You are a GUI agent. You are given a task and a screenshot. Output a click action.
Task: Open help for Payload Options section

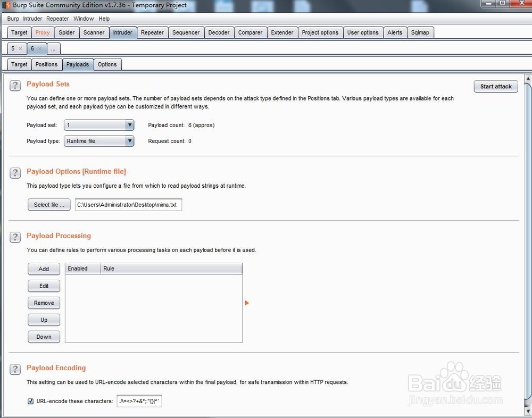coord(15,173)
